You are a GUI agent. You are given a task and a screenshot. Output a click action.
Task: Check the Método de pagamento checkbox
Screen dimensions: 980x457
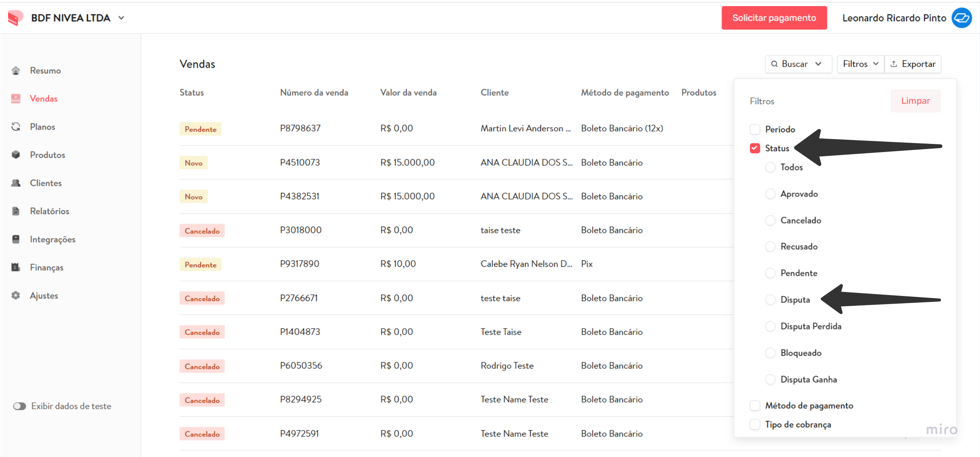(755, 406)
